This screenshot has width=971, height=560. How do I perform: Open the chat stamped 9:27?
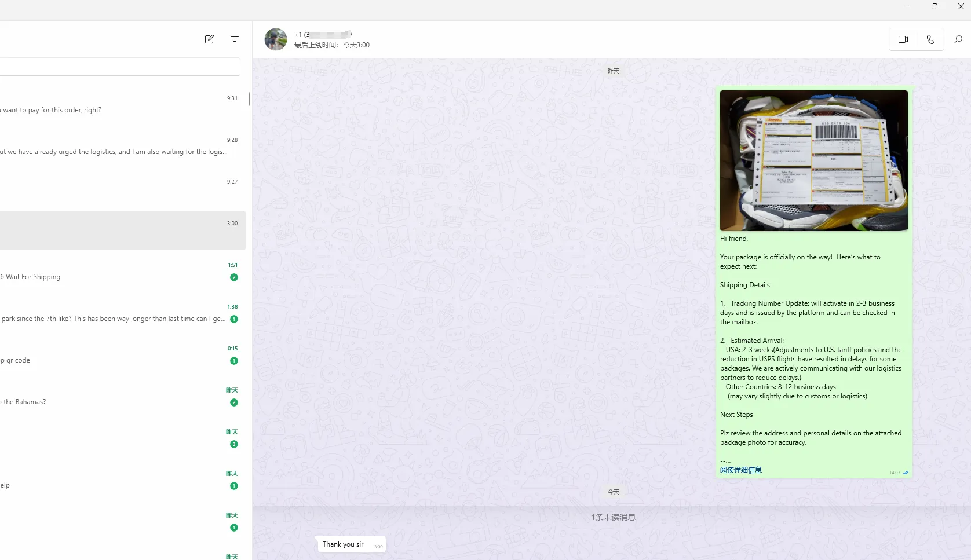coord(123,189)
